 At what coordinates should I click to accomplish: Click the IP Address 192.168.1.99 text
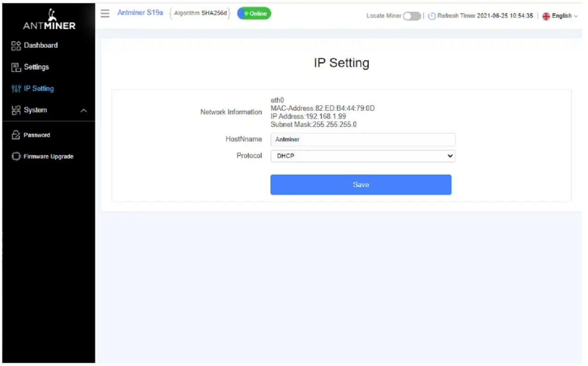click(x=308, y=116)
